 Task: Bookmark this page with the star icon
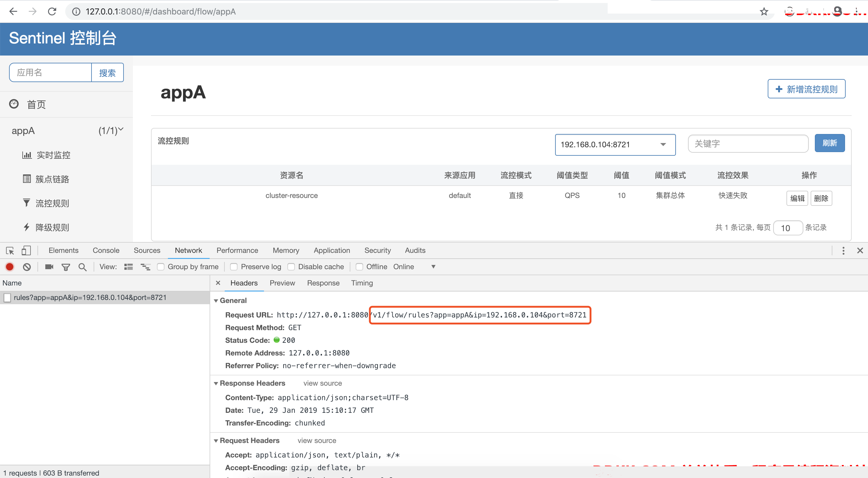tap(764, 11)
